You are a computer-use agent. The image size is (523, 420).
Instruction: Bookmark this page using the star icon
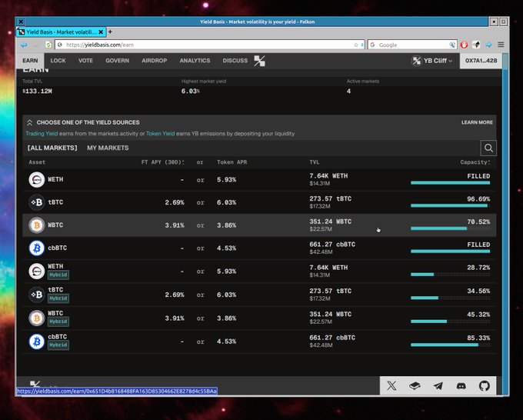pos(356,45)
